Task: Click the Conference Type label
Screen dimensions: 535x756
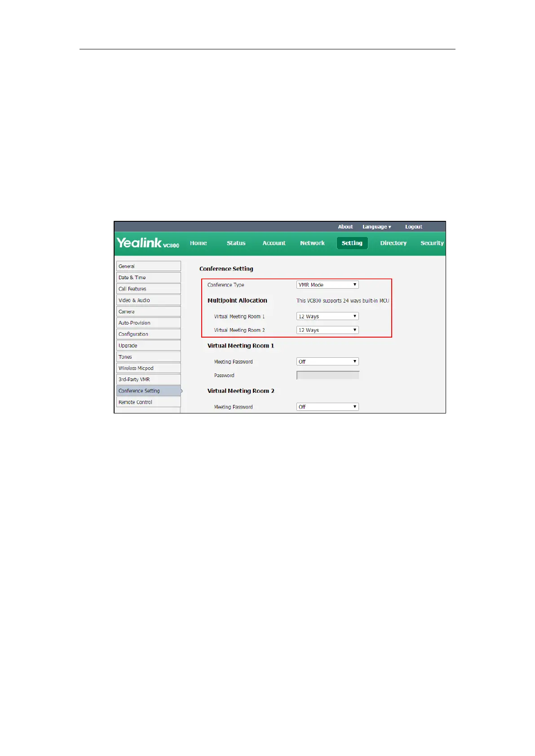Action: click(226, 285)
